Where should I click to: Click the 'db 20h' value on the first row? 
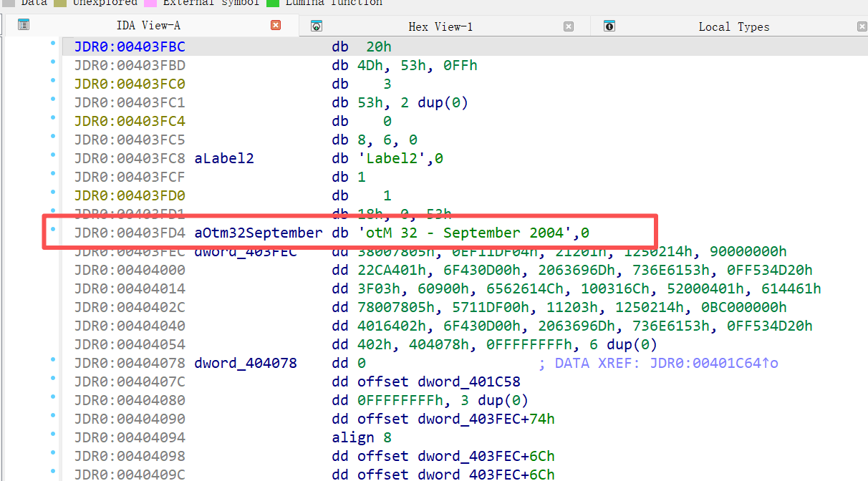(362, 47)
